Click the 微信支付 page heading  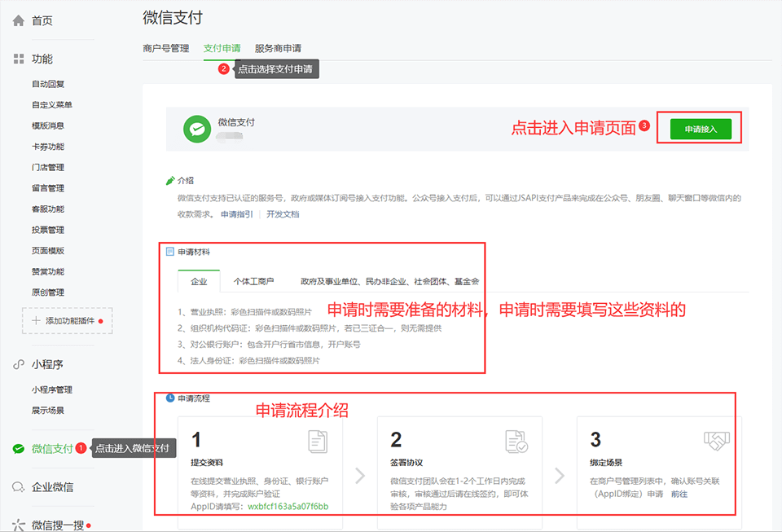coord(173,18)
